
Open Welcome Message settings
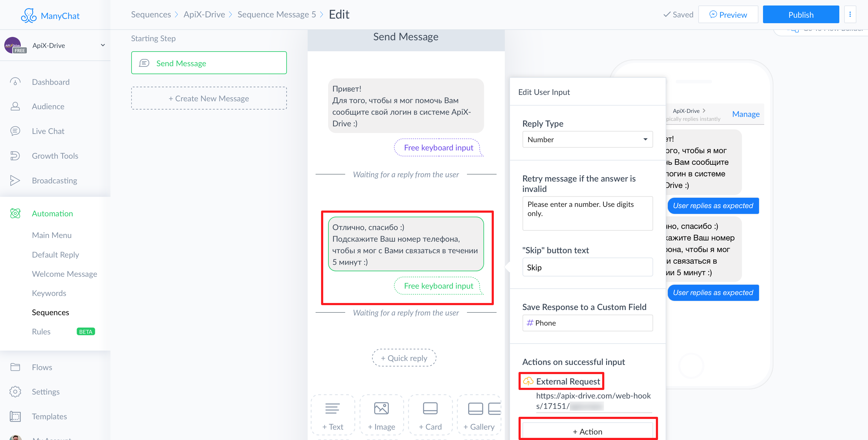64,274
